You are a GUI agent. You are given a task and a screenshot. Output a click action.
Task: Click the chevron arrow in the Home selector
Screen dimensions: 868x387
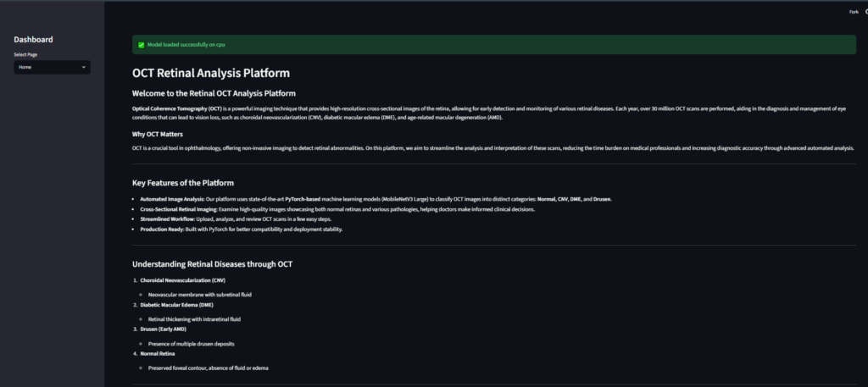84,67
